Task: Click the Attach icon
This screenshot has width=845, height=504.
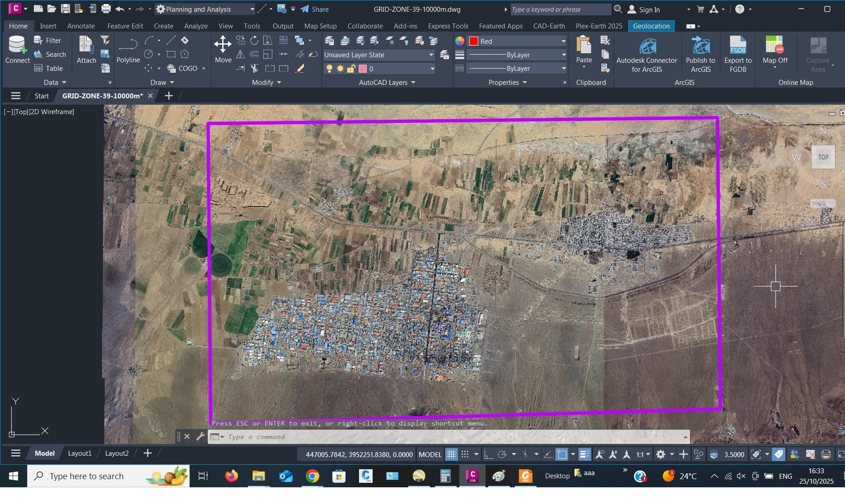Action: (x=86, y=50)
